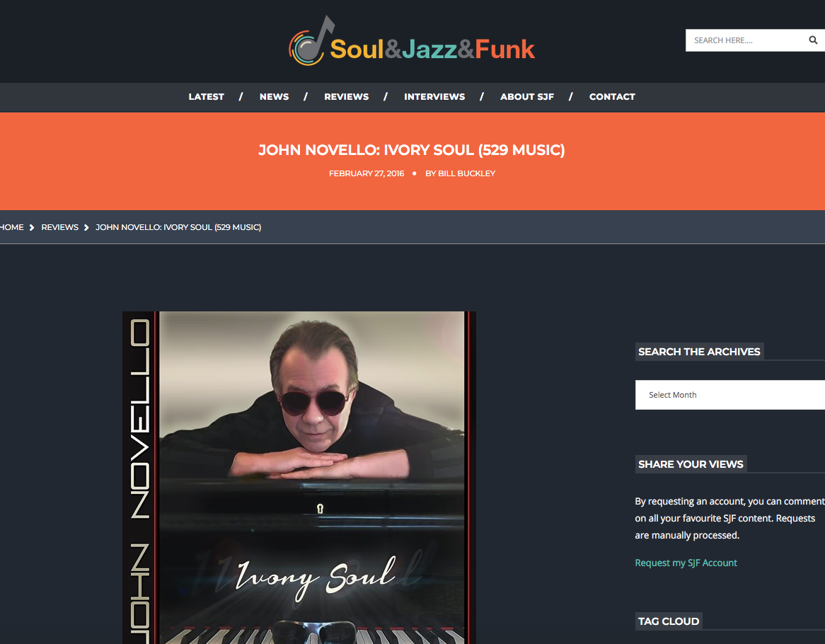Click the February 27, 2016 date link

367,173
